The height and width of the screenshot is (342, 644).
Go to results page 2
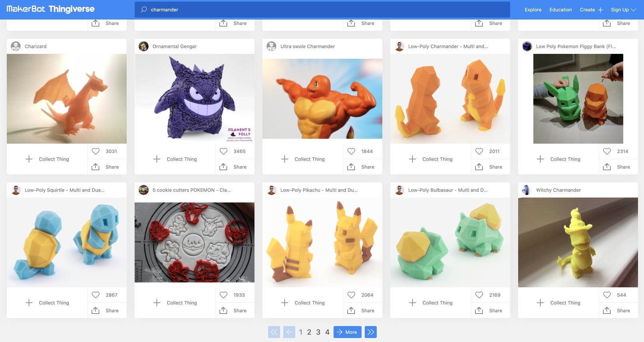[309, 332]
